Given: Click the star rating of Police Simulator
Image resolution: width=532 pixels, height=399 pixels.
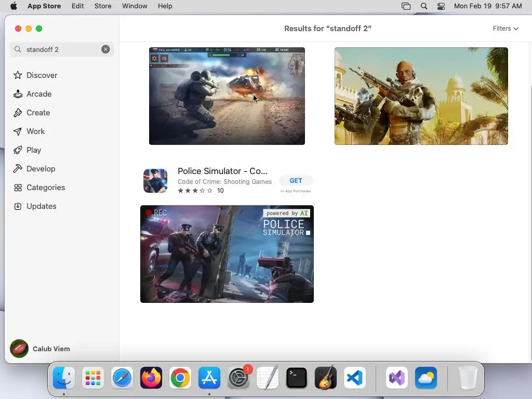Looking at the screenshot, I should [x=195, y=191].
